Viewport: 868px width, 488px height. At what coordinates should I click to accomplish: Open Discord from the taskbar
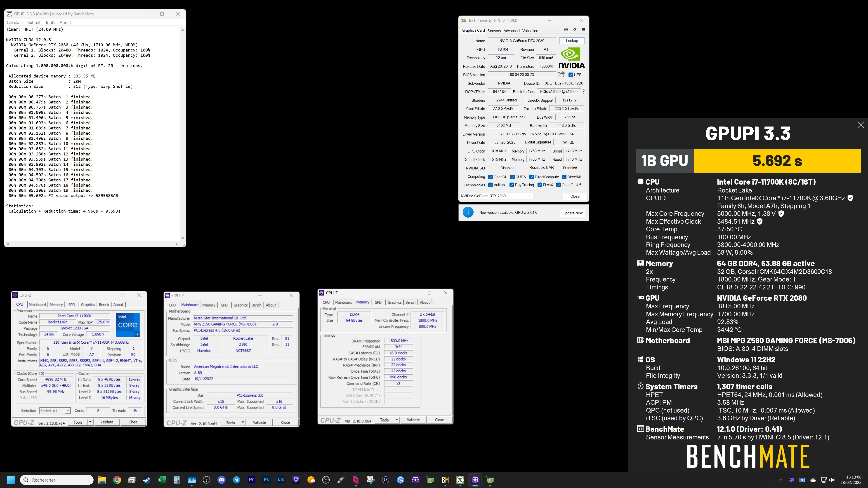221,480
